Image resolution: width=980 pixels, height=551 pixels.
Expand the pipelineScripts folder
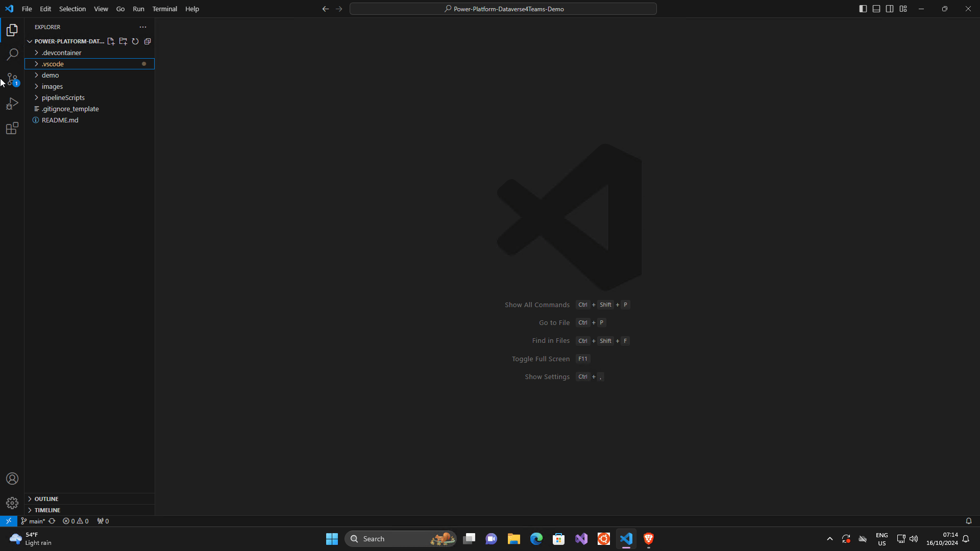coord(63,97)
